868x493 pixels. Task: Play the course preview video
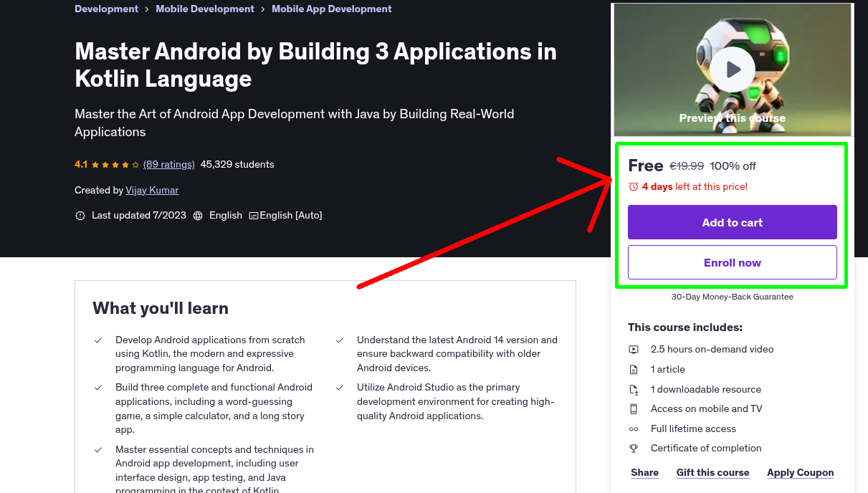[733, 70]
